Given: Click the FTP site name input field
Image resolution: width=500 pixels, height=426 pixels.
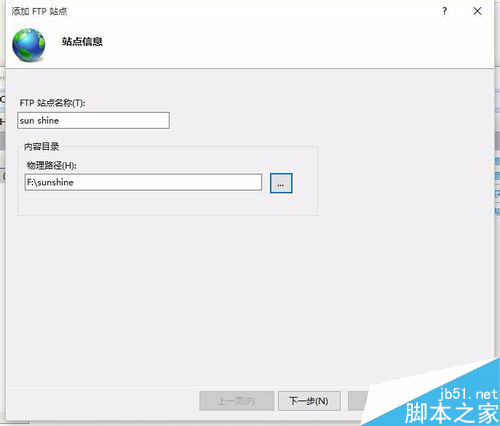Looking at the screenshot, I should coord(93,120).
